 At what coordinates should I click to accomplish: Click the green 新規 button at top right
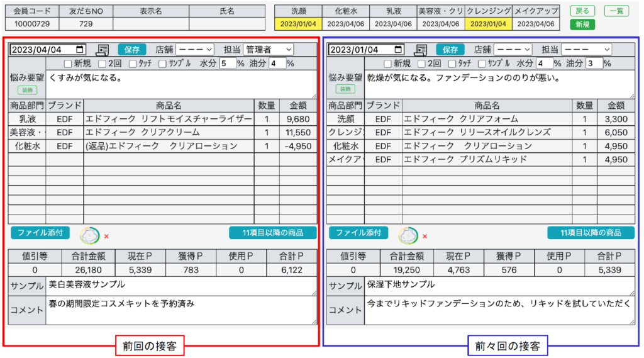click(x=582, y=25)
